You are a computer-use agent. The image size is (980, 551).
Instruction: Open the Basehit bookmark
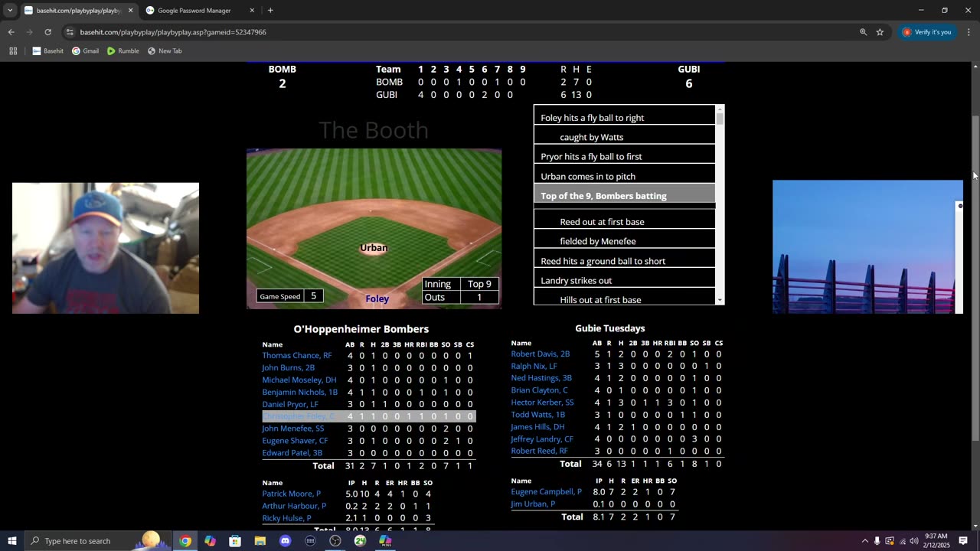click(48, 51)
